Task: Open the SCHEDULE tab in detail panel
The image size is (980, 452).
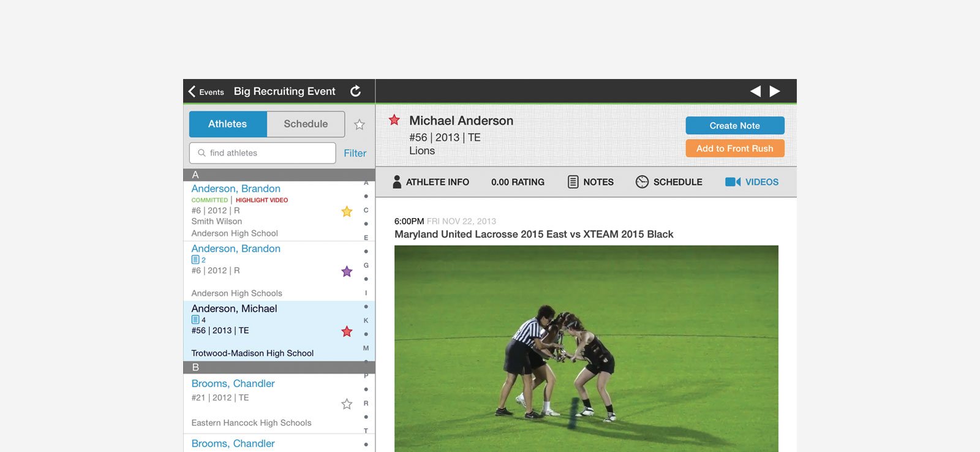Action: tap(669, 182)
